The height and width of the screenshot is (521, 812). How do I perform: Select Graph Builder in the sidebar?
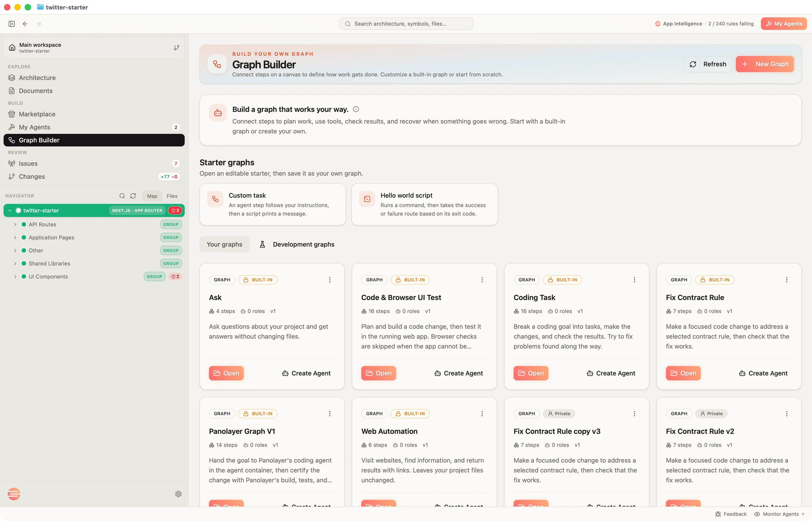coord(94,140)
